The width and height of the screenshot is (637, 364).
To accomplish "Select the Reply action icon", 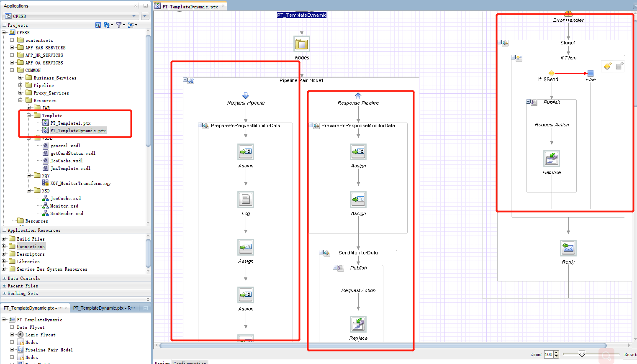I will [568, 248].
